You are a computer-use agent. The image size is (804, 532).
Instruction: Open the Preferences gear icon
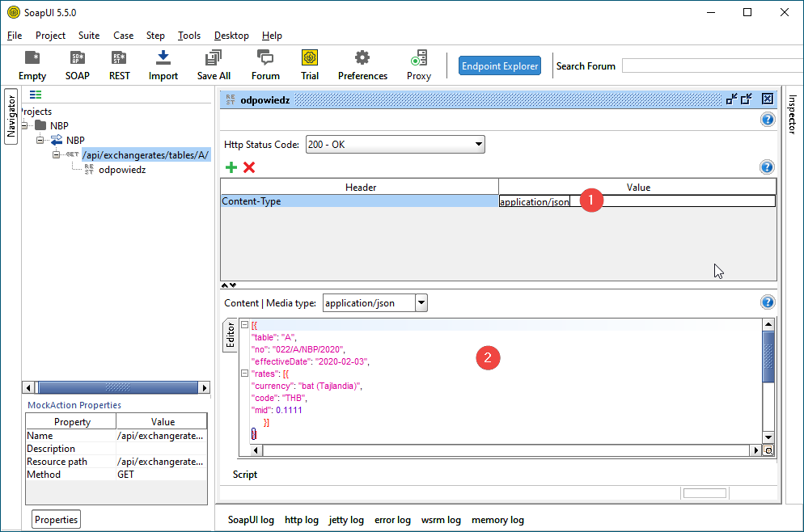tap(362, 65)
